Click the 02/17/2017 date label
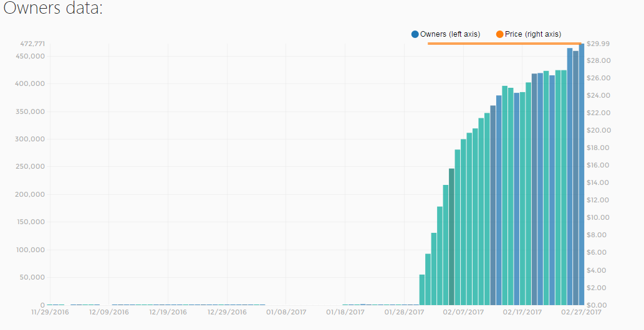The width and height of the screenshot is (644, 330). tap(522, 313)
